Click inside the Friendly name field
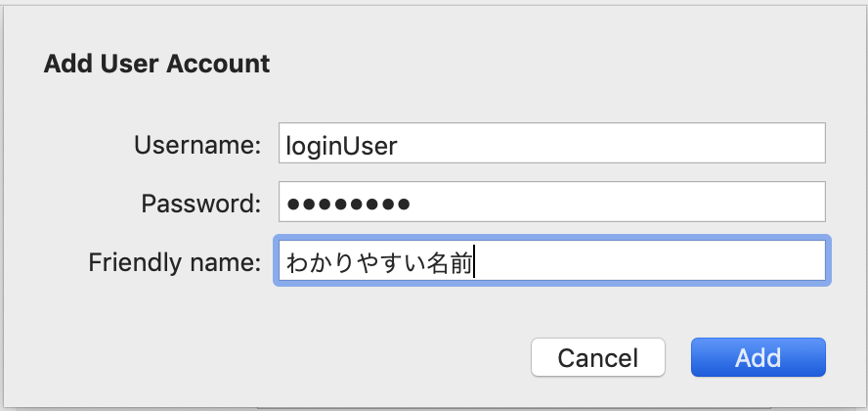The height and width of the screenshot is (411, 868). tap(552, 260)
